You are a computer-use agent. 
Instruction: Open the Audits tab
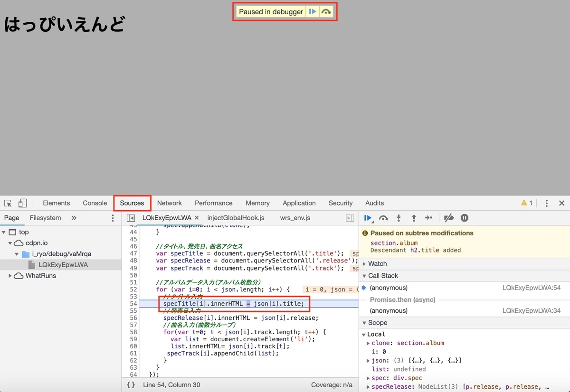[x=375, y=203]
